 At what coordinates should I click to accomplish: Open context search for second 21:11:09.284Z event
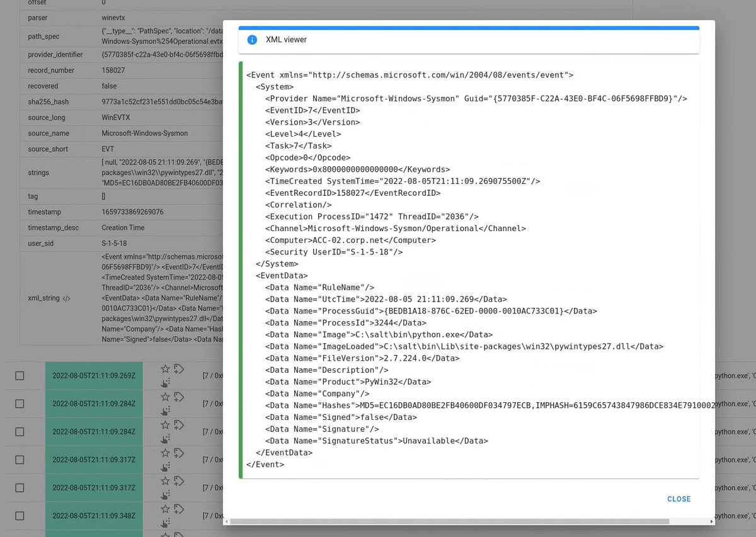coord(165,438)
